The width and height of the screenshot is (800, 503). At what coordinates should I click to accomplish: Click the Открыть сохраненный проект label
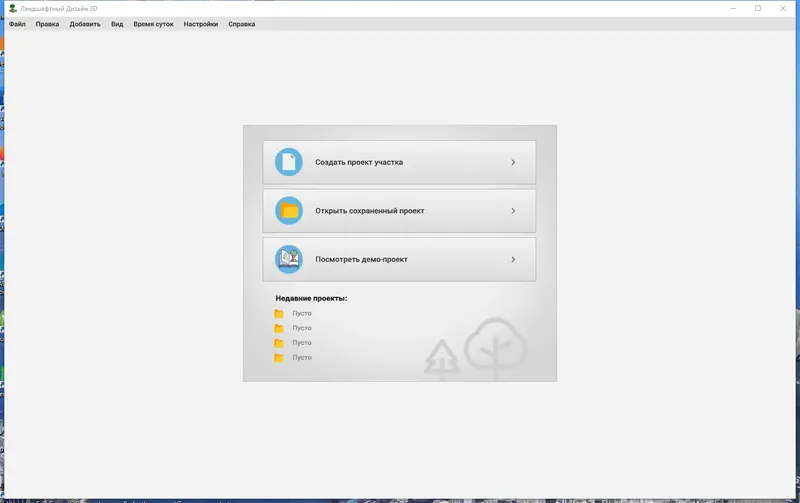click(369, 211)
